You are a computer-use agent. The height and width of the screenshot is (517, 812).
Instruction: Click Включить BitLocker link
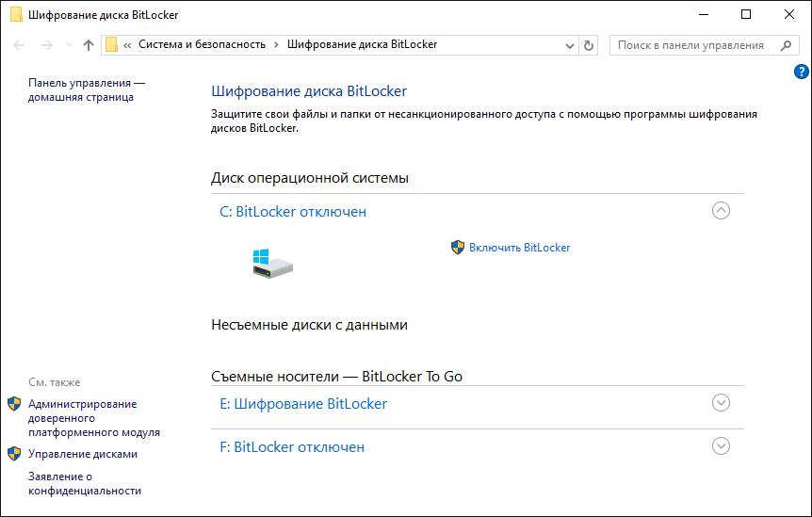click(519, 248)
